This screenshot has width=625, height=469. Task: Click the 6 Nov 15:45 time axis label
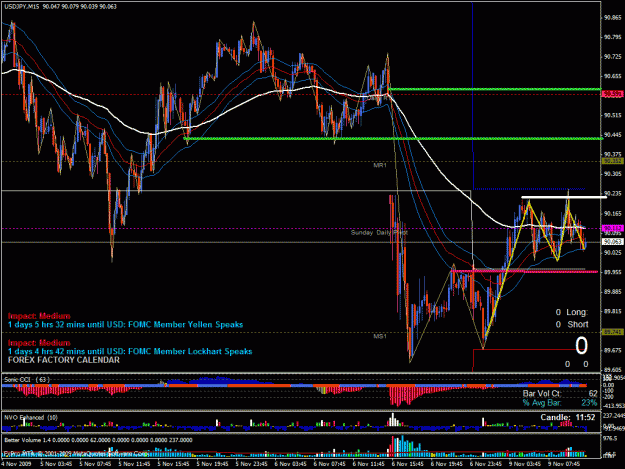point(407,464)
